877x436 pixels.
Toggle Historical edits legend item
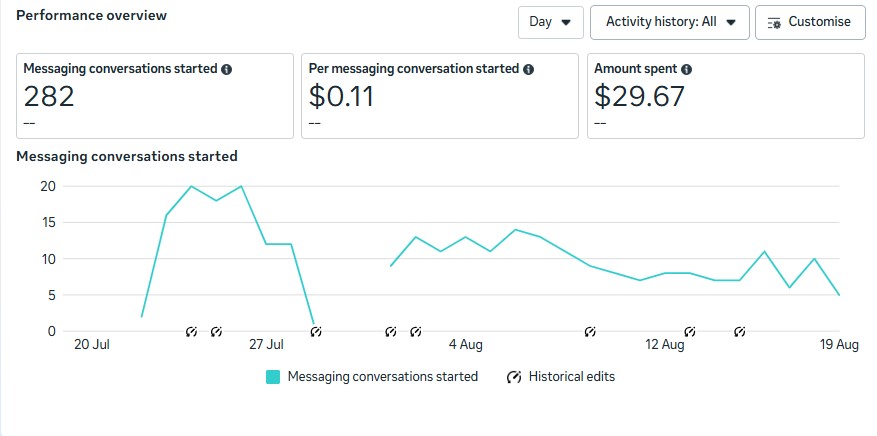tap(561, 377)
